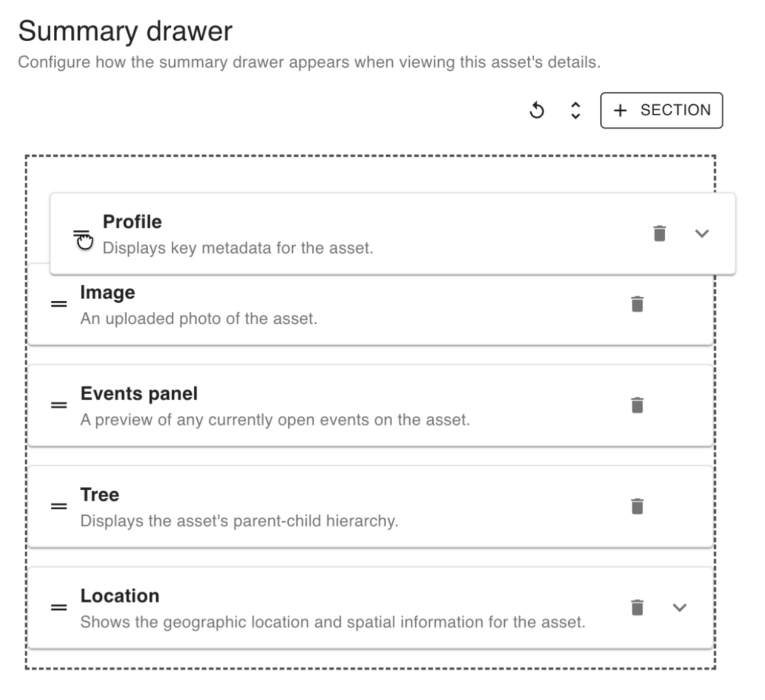Screen dimensions: 765x700
Task: Expand the Profile section chevron
Action: pyautogui.click(x=701, y=233)
